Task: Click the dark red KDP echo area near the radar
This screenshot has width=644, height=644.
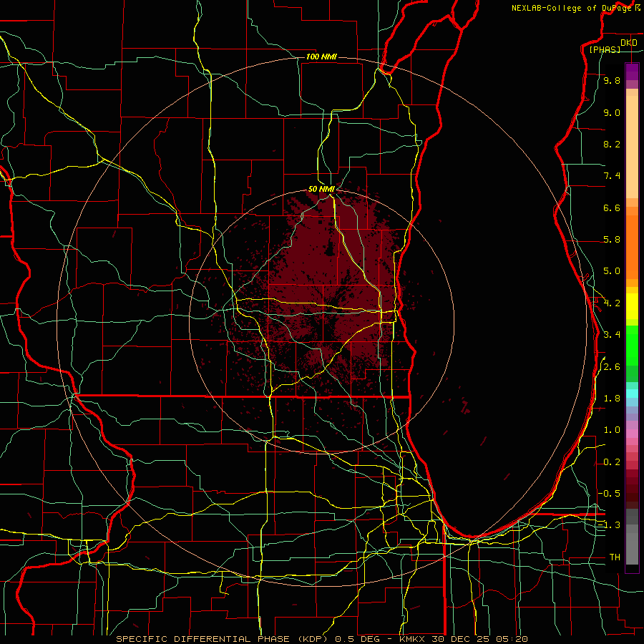Action: pos(312,263)
